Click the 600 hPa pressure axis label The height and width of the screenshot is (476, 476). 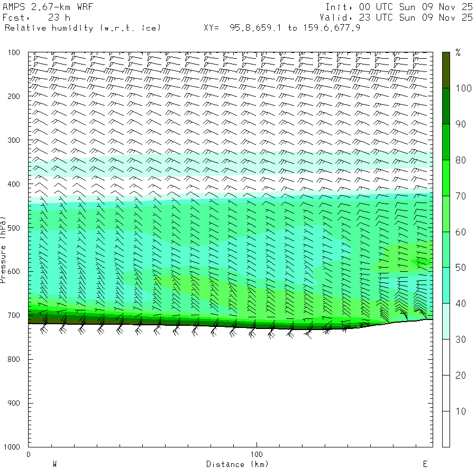click(x=14, y=272)
